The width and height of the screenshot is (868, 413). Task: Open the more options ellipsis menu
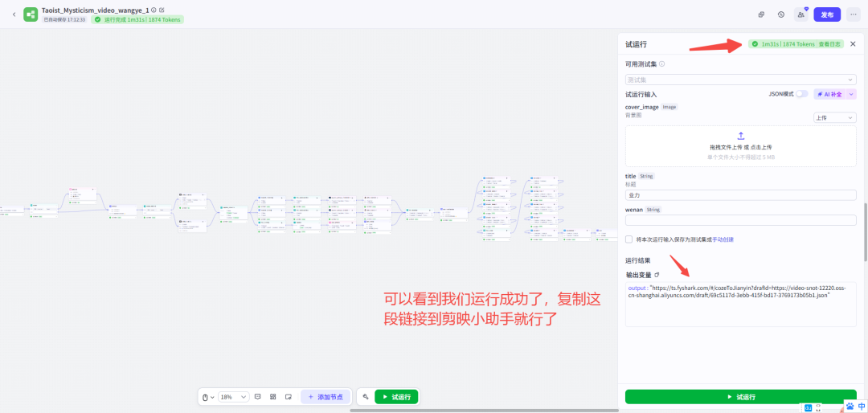853,14
